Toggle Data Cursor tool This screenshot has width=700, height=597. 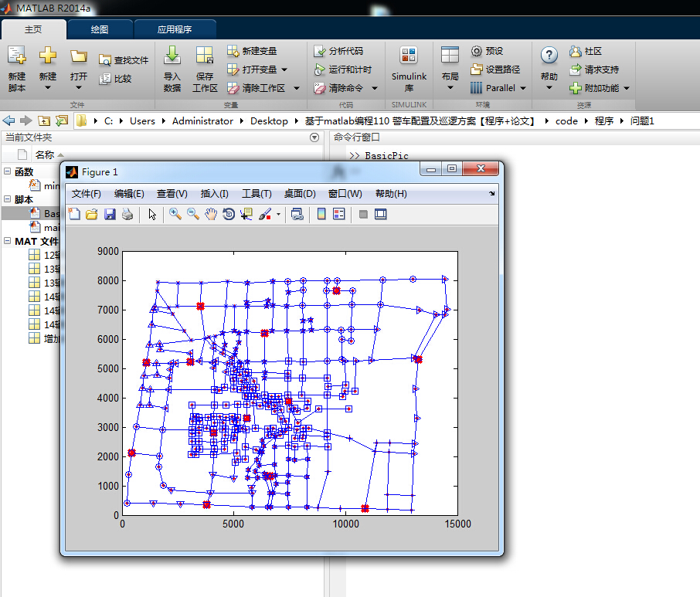[x=246, y=214]
